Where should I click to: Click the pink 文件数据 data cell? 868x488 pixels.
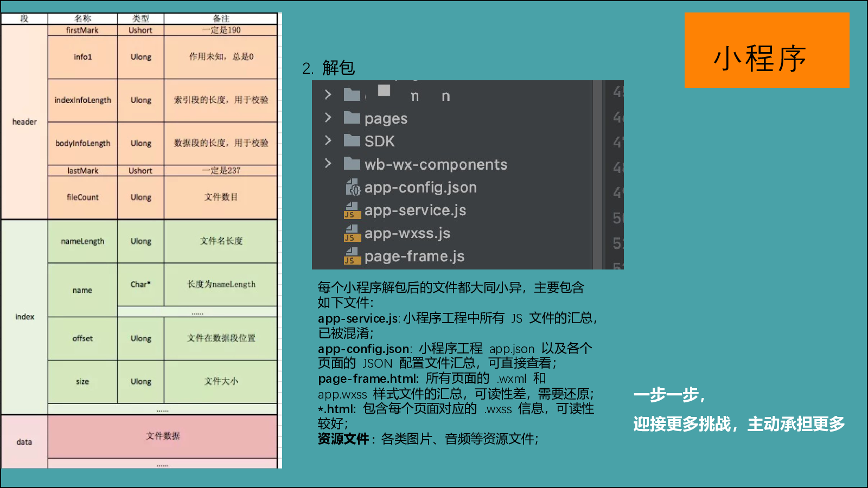click(163, 436)
